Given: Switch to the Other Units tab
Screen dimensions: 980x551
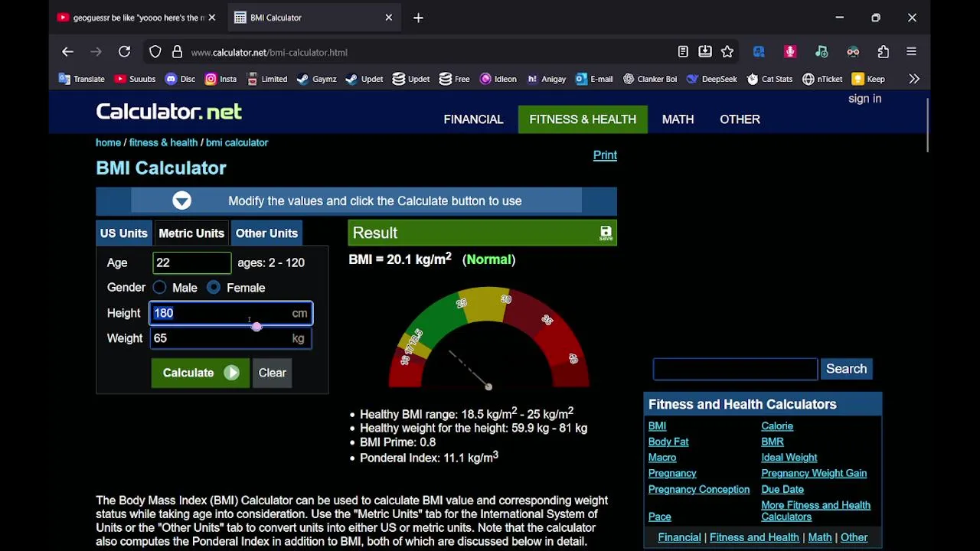Looking at the screenshot, I should click(266, 233).
